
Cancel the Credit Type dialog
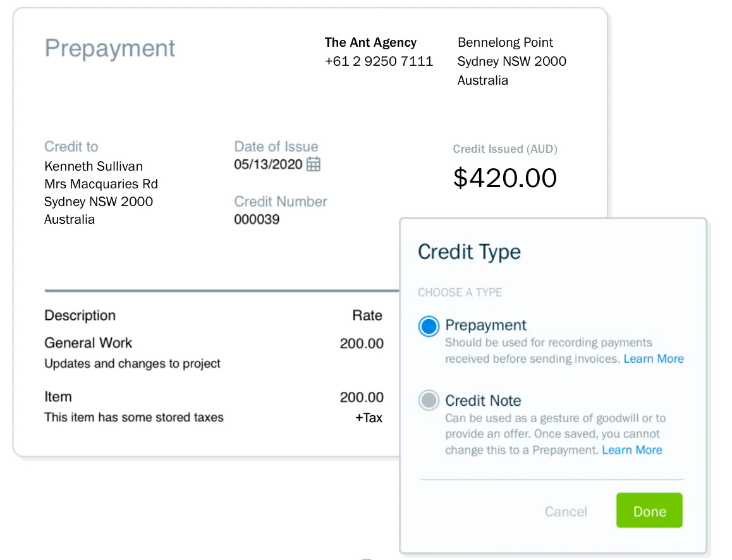[x=566, y=511]
